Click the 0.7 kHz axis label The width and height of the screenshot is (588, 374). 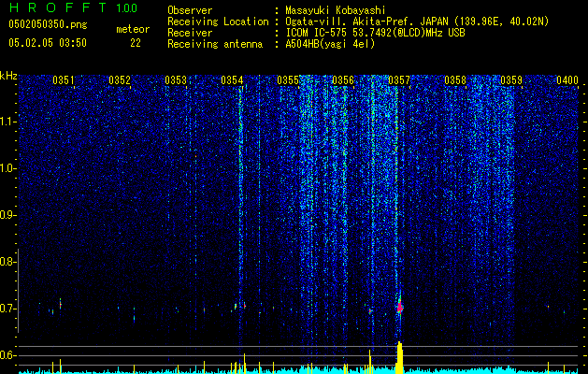7,309
